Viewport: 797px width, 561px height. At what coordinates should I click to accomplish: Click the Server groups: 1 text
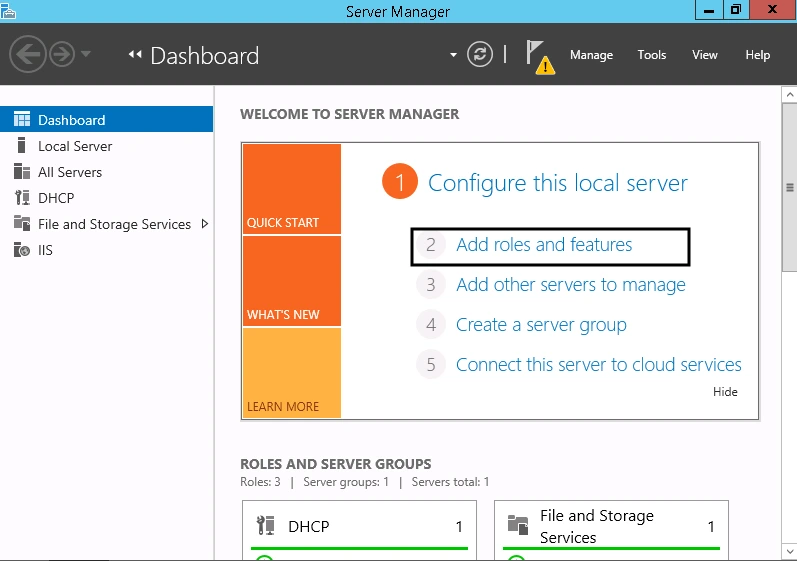click(x=346, y=482)
